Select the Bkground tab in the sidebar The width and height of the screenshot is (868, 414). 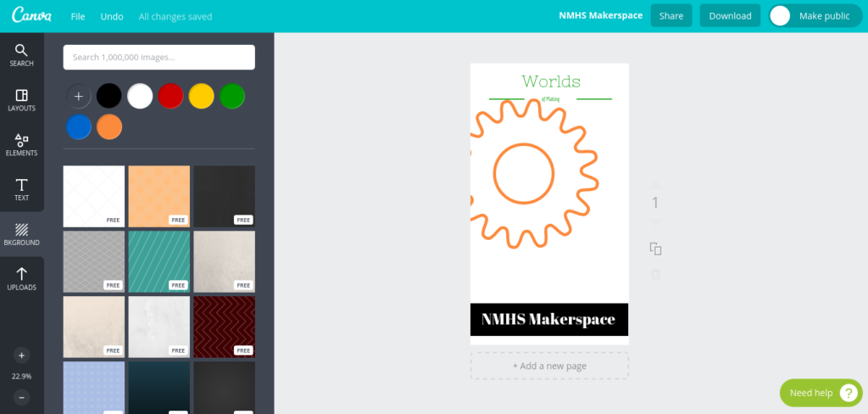tap(21, 234)
